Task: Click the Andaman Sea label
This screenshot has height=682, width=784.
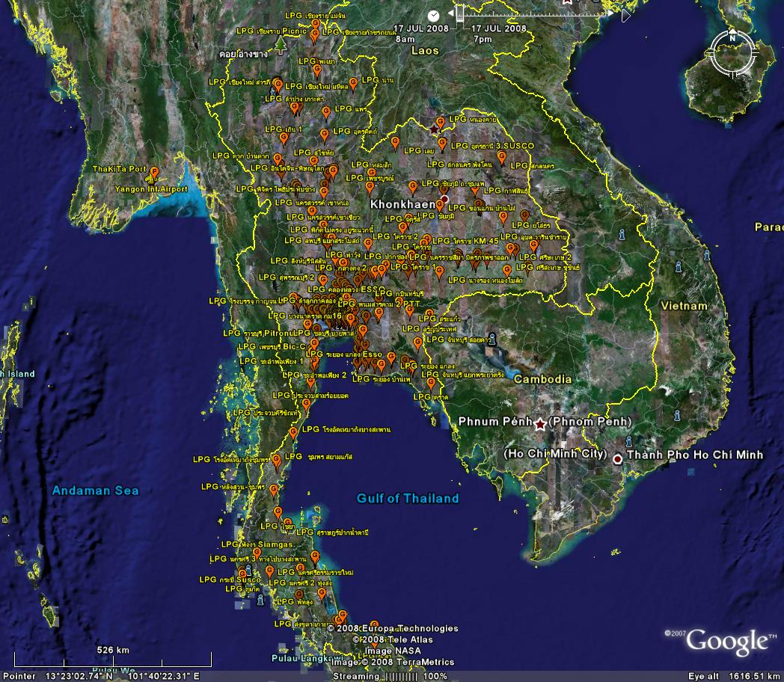Action: 95,491
